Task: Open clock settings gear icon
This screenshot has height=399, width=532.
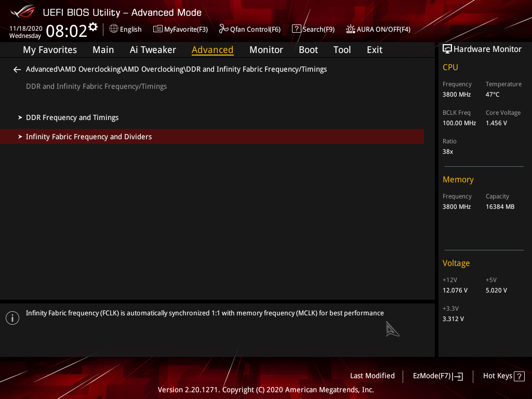Action: tap(93, 27)
